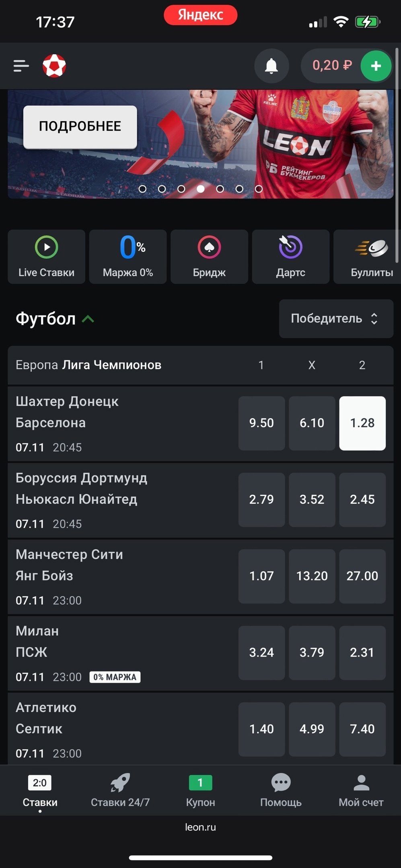Image resolution: width=401 pixels, height=868 pixels.
Task: Tap the Leon soccer ball logo
Action: tap(54, 66)
